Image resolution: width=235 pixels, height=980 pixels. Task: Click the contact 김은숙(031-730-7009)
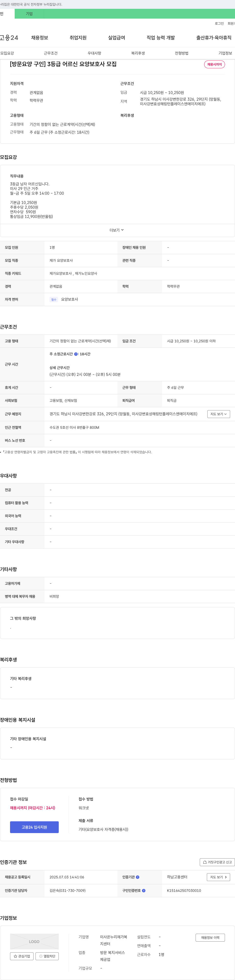[67, 891]
